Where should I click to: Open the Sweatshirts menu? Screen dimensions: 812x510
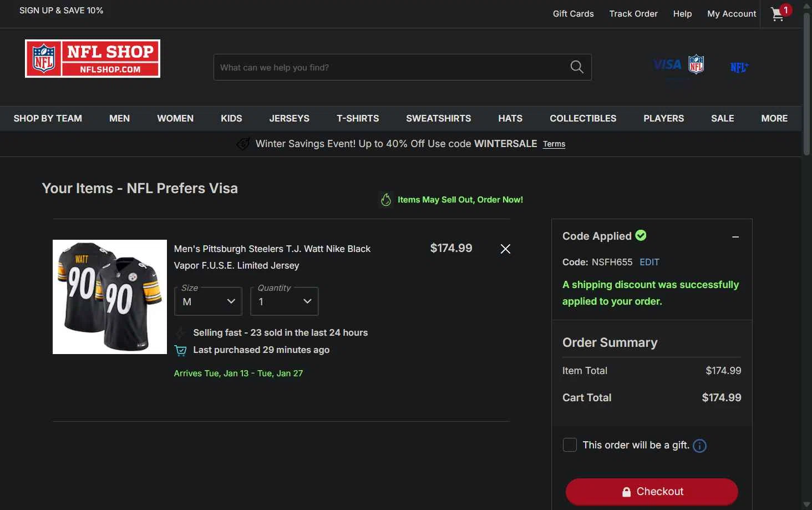[x=439, y=118]
